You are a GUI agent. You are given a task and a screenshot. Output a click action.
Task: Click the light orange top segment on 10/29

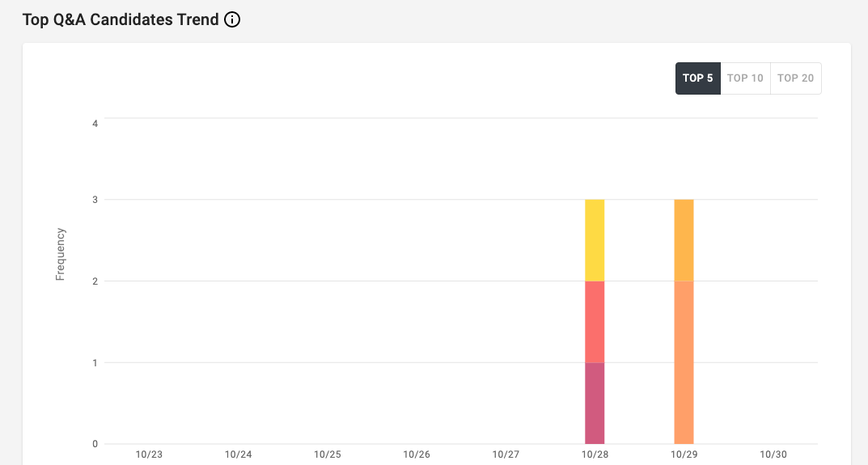(x=684, y=240)
